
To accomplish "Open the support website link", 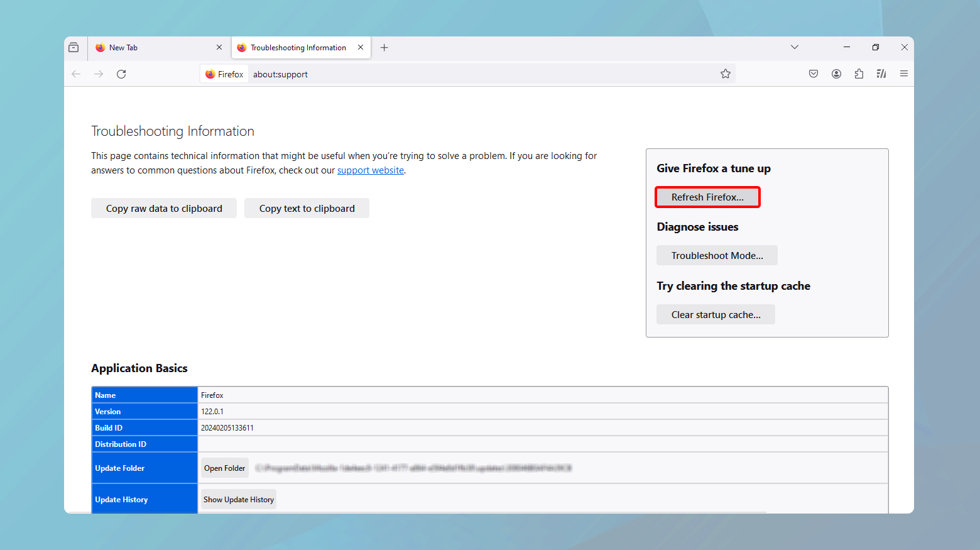I will pyautogui.click(x=370, y=170).
